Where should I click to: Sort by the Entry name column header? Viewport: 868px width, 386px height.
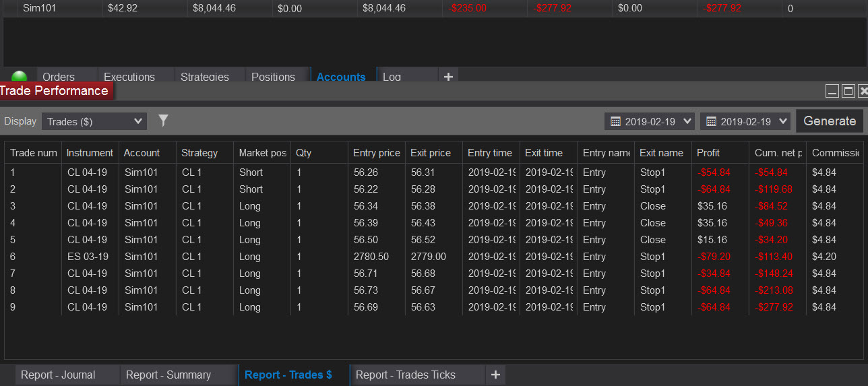click(x=606, y=153)
